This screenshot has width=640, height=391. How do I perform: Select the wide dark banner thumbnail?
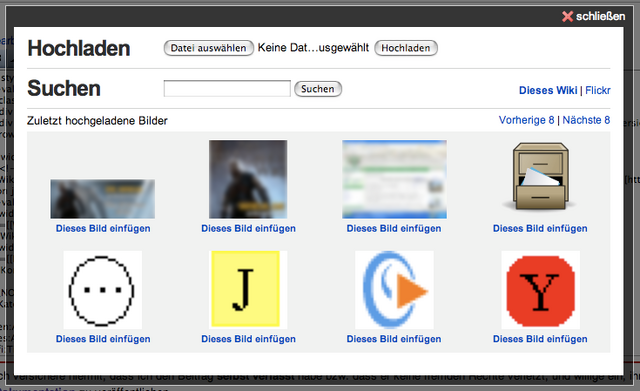click(102, 199)
